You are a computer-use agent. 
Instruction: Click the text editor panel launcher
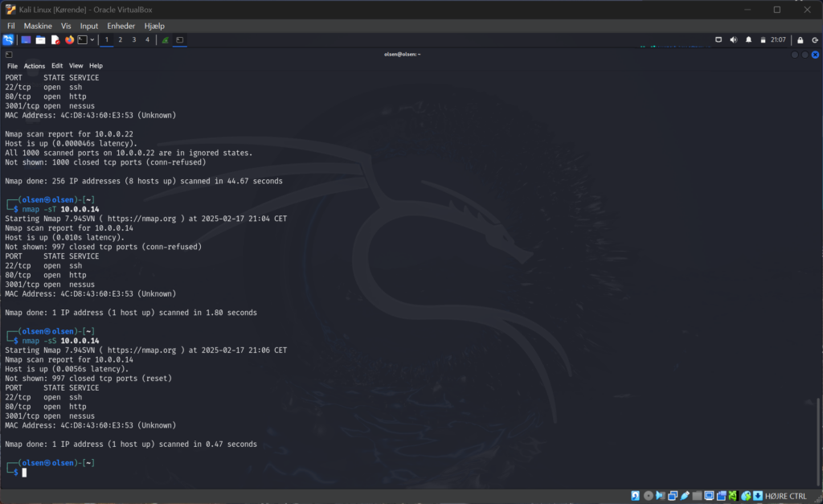55,39
